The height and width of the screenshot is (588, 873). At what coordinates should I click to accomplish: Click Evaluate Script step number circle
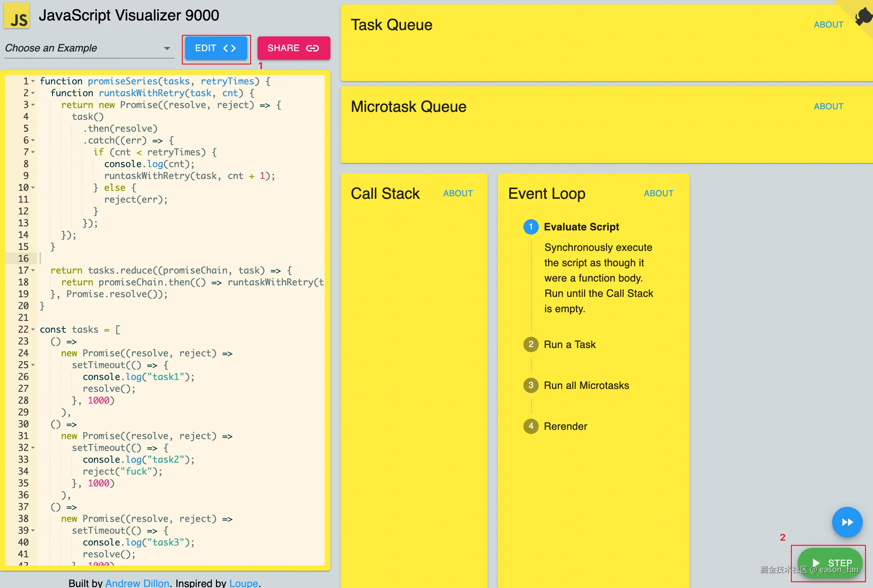coord(531,227)
